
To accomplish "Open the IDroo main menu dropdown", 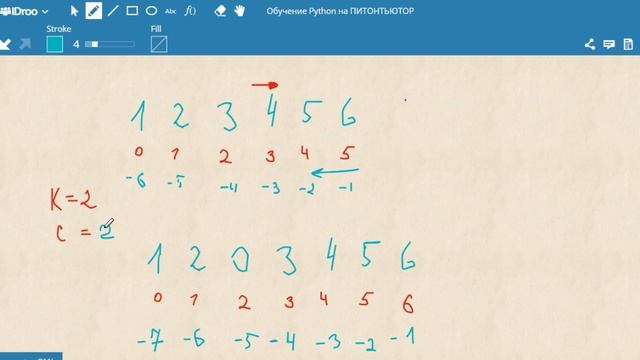I will click(24, 11).
